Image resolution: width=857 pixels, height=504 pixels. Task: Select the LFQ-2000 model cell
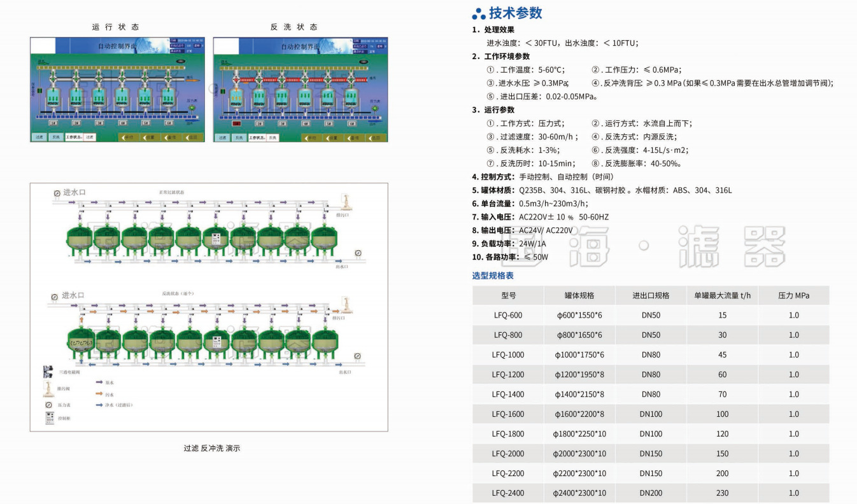(x=508, y=454)
